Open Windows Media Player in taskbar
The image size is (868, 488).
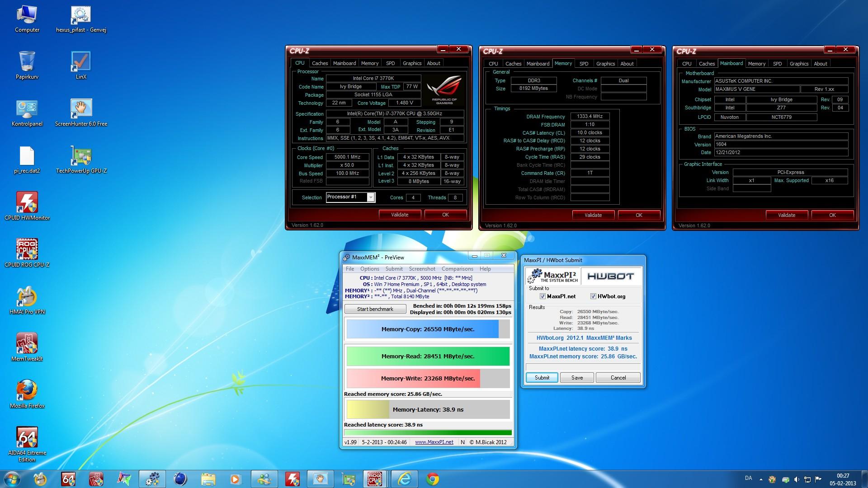pos(236,479)
